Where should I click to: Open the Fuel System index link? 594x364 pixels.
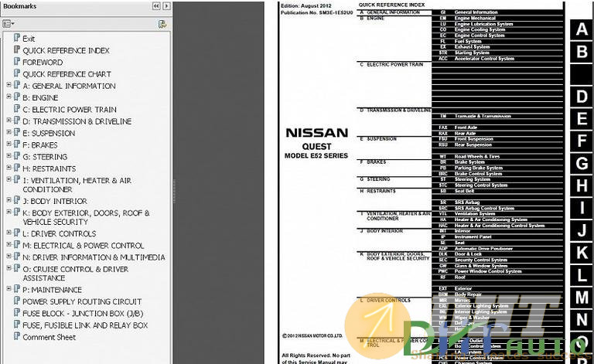(468, 41)
